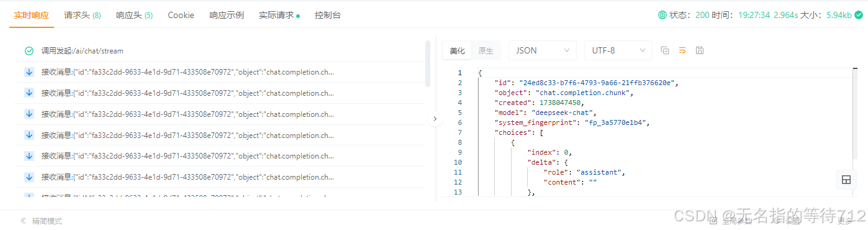This screenshot has height=230, width=868.
Task: Select the 调用发起:/ai/chat/stream row
Action: coord(220,51)
